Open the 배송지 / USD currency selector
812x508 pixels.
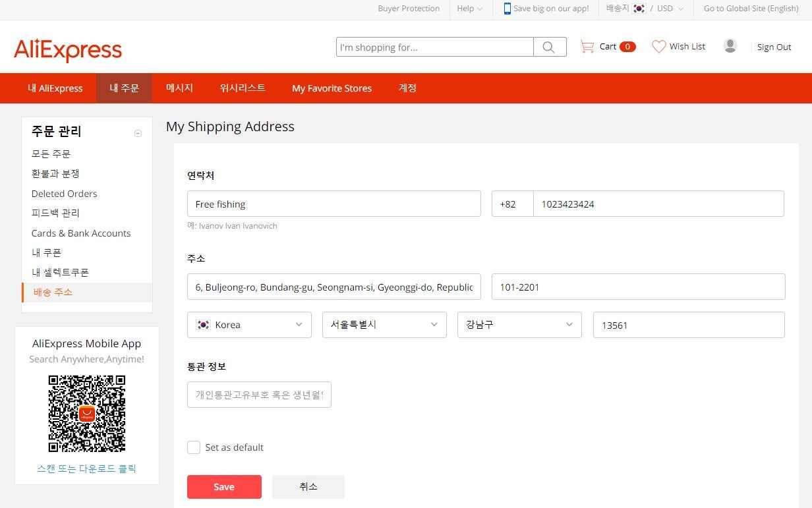[x=645, y=9]
